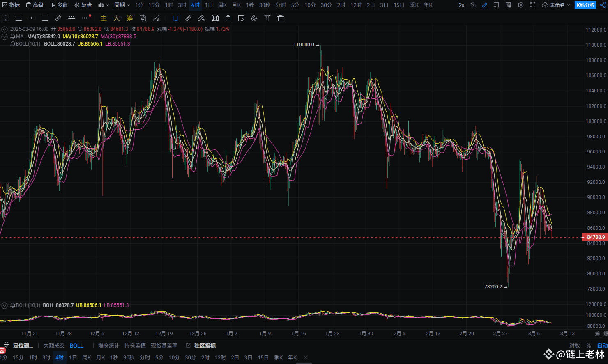
Task: Delete drawings with trash icon
Action: coord(281,18)
